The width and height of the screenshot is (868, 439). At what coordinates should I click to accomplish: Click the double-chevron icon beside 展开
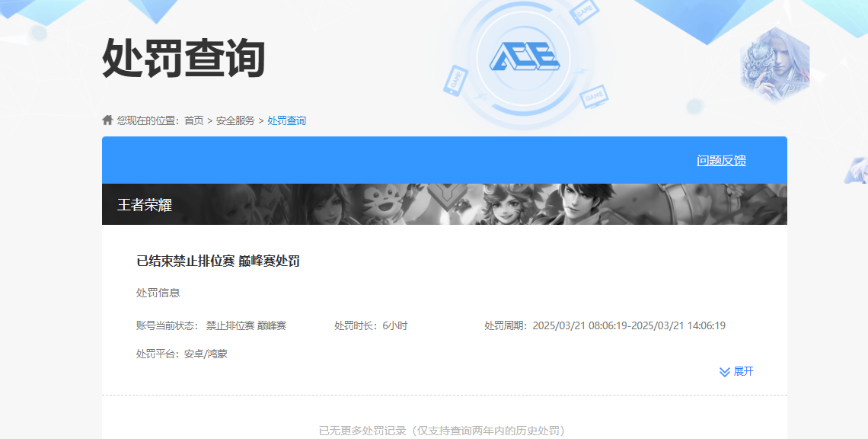click(724, 372)
